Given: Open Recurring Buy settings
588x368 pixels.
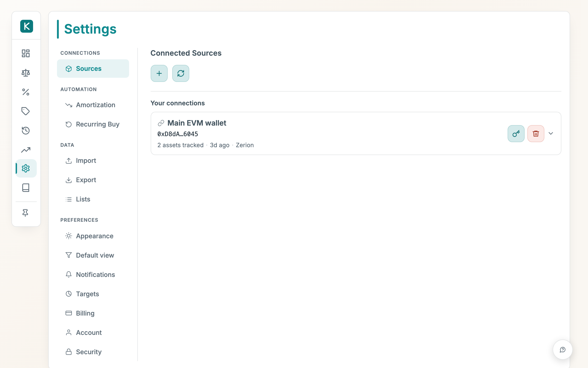Looking at the screenshot, I should [x=93, y=124].
